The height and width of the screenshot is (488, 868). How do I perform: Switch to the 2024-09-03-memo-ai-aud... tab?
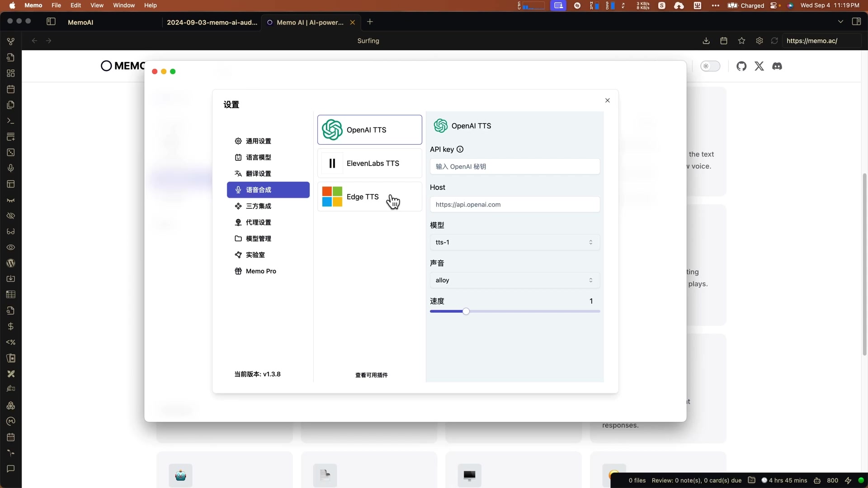[212, 22]
